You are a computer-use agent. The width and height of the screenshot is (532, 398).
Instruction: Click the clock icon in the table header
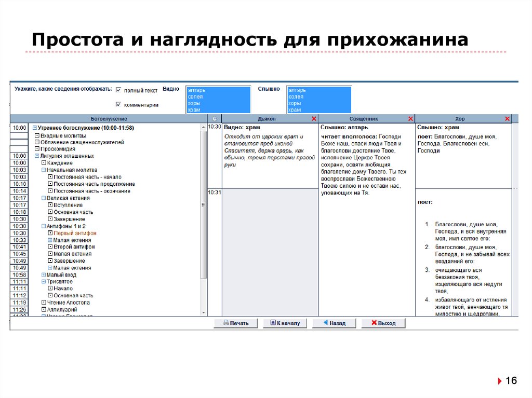pyautogui.click(x=214, y=118)
